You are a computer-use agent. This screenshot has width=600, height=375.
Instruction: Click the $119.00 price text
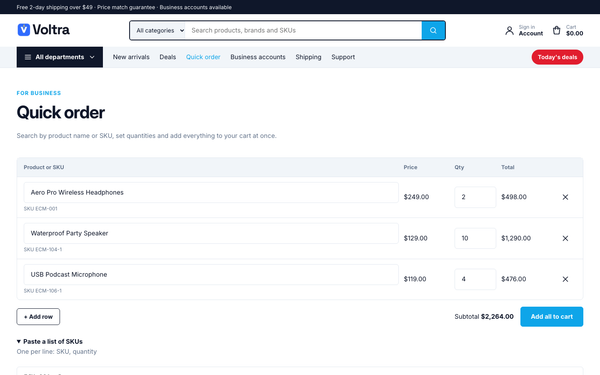pos(415,279)
